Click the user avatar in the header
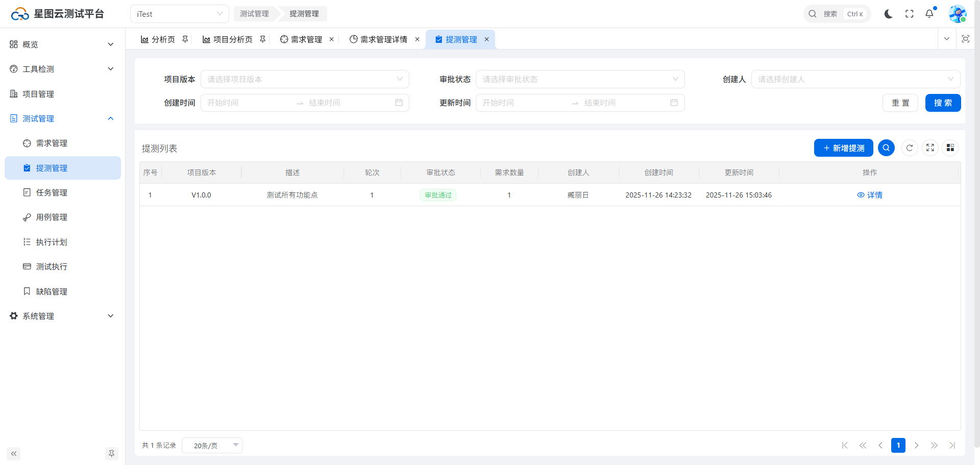The height and width of the screenshot is (465, 980). [957, 14]
